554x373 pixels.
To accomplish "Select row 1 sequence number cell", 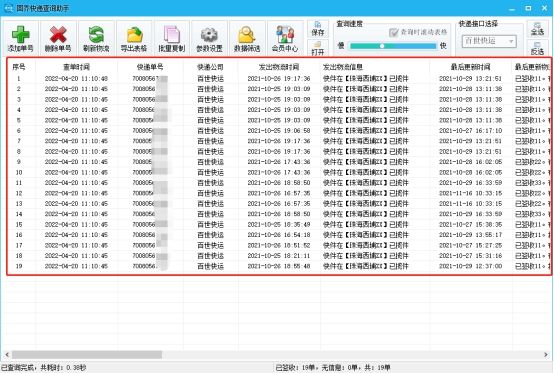I will pos(19,78).
